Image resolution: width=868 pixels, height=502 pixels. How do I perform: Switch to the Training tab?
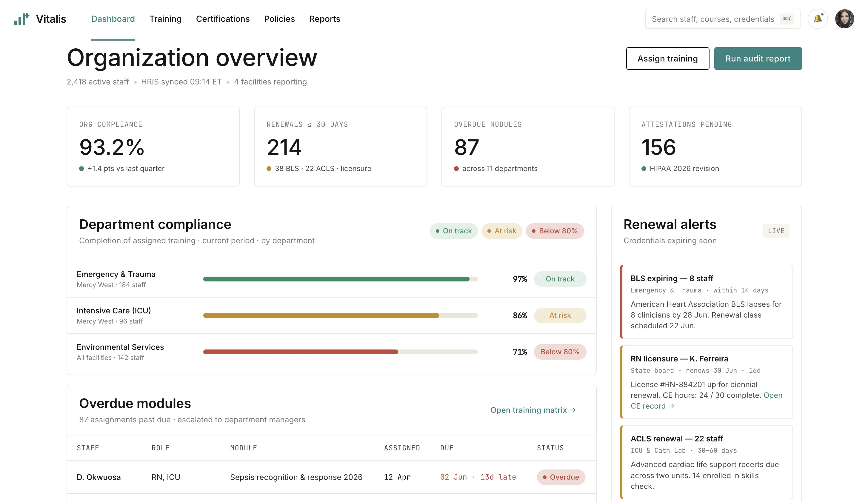165,19
